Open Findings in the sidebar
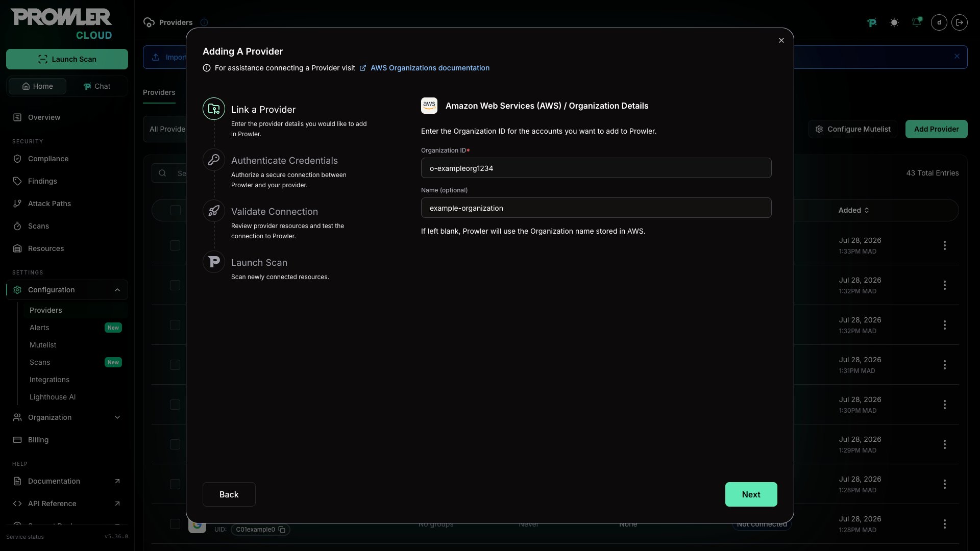The image size is (980, 551). coord(42,181)
